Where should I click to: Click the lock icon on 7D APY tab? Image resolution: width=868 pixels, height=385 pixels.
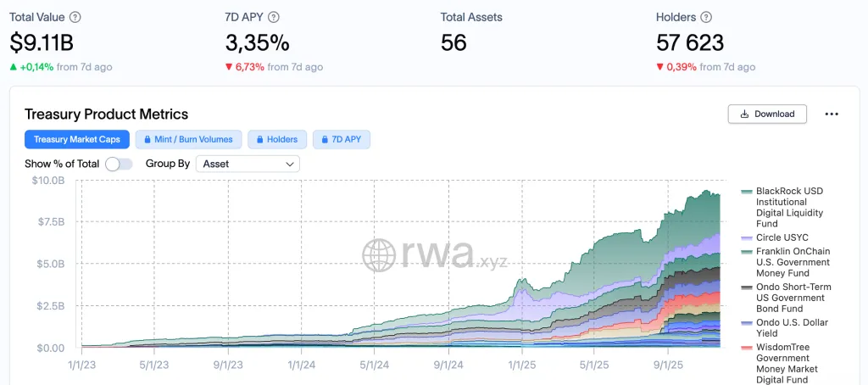(x=325, y=140)
